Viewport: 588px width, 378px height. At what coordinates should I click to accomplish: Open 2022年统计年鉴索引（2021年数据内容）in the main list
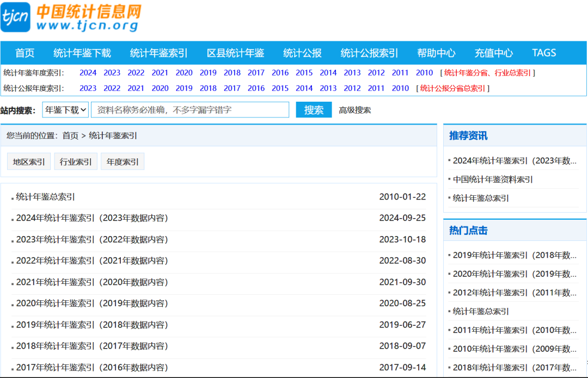92,261
